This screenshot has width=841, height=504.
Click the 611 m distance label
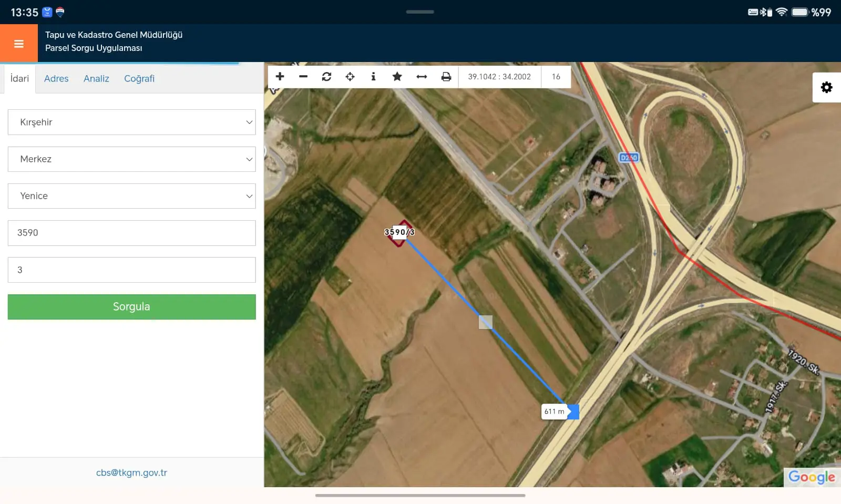[554, 412]
